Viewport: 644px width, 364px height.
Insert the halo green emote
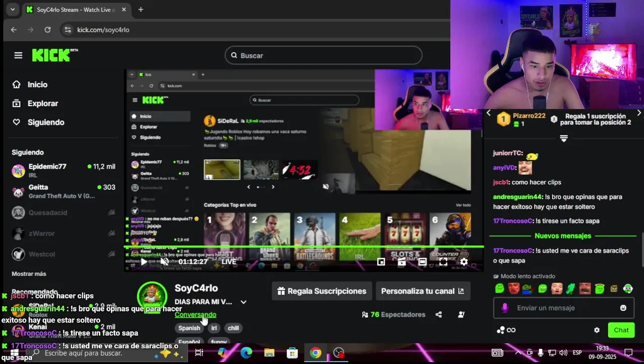pyautogui.click(x=600, y=289)
